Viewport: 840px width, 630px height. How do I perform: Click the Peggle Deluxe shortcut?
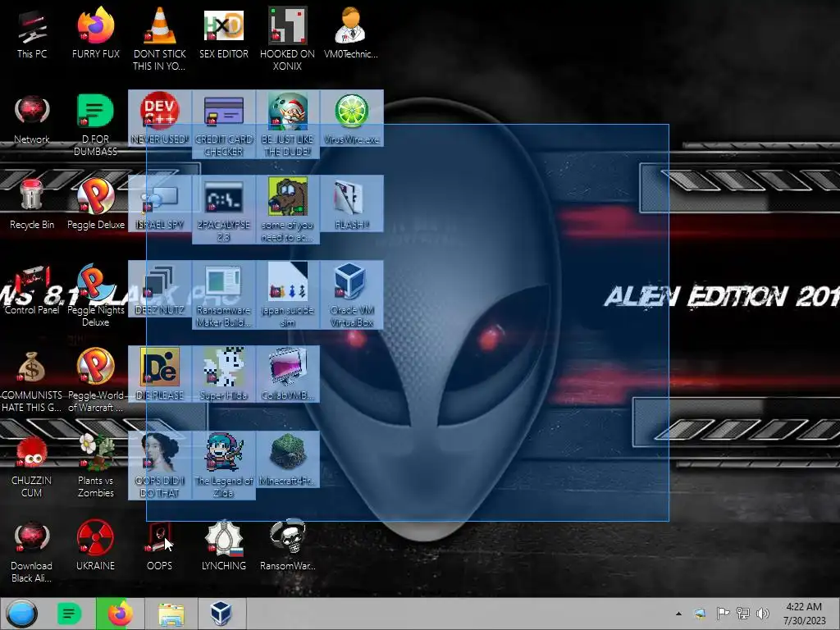click(95, 204)
